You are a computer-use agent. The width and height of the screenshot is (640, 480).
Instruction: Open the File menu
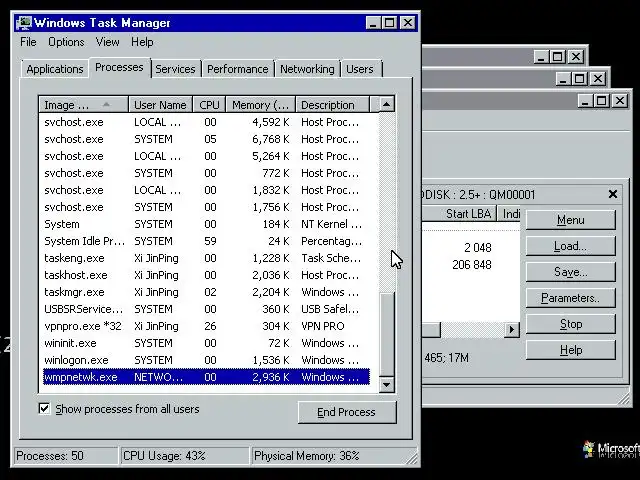pos(28,42)
